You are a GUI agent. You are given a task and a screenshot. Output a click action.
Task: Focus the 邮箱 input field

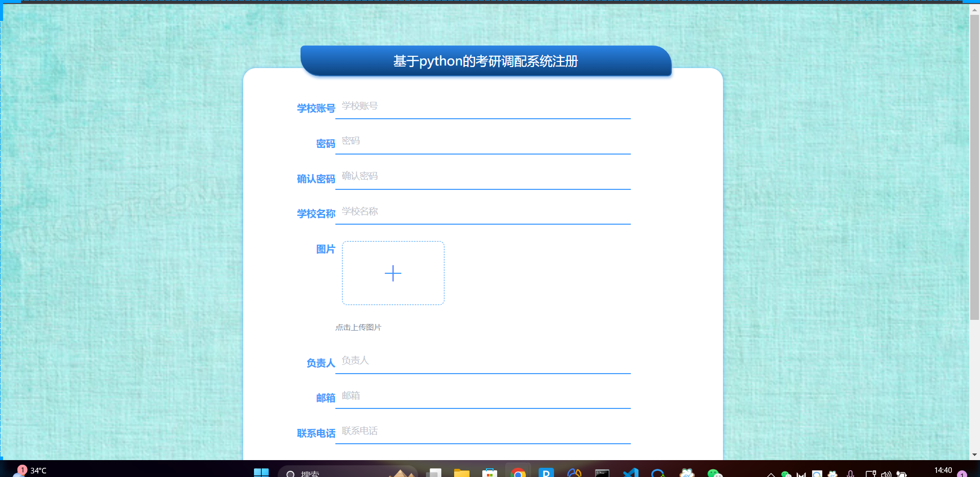coord(483,396)
